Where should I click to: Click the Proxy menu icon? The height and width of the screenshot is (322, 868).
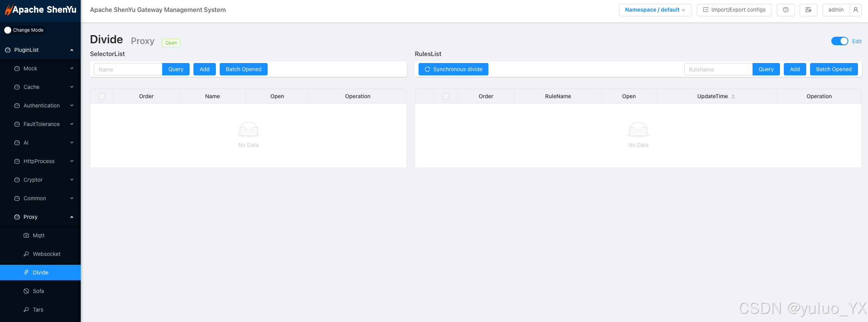tap(17, 217)
